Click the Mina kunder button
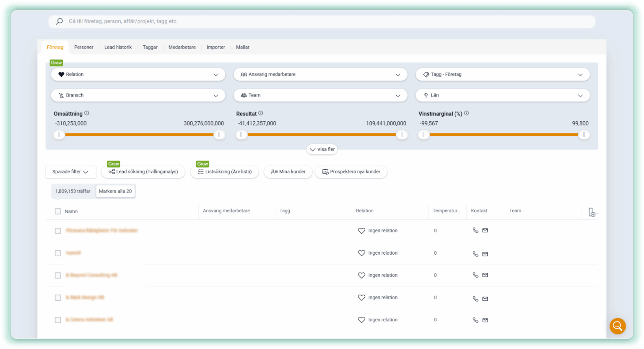The width and height of the screenshot is (644, 349). click(288, 172)
